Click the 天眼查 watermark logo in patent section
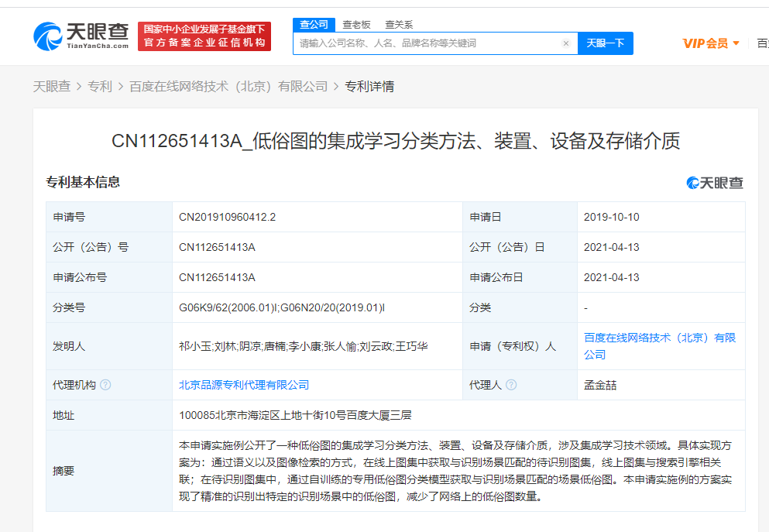The image size is (769, 532). click(x=714, y=183)
